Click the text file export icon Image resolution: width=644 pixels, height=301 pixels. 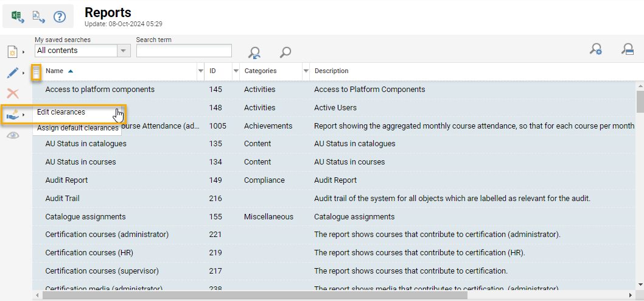[38, 16]
